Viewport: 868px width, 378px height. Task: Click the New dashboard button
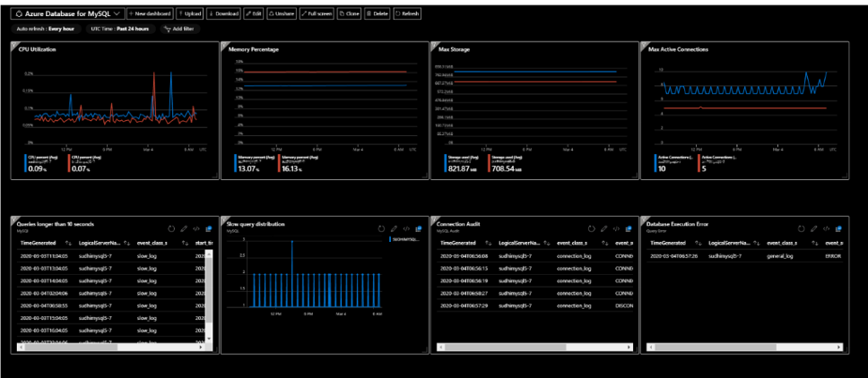coord(150,13)
